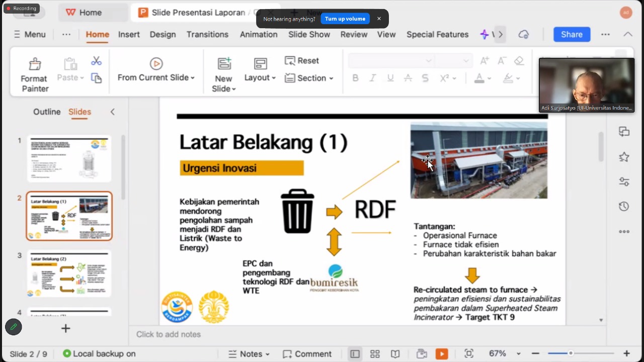Switch to the Outline tab
Screen dimensions: 644x362
click(47, 112)
